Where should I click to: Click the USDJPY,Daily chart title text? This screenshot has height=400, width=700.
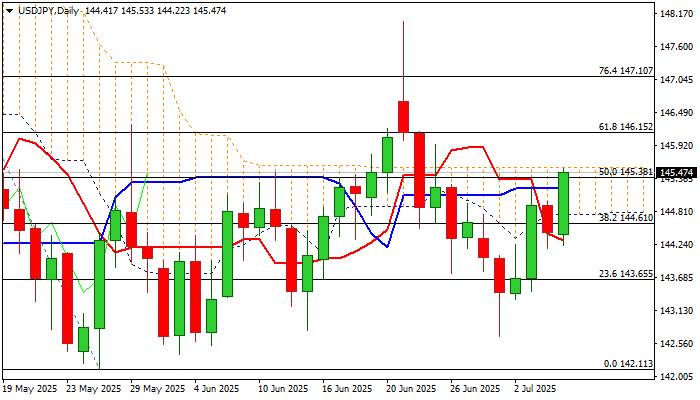49,11
